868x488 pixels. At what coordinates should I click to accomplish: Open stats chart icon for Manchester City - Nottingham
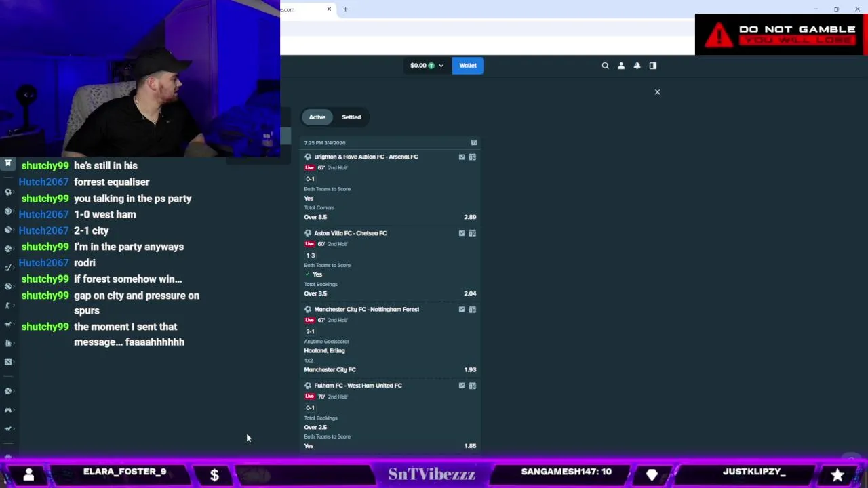point(462,310)
